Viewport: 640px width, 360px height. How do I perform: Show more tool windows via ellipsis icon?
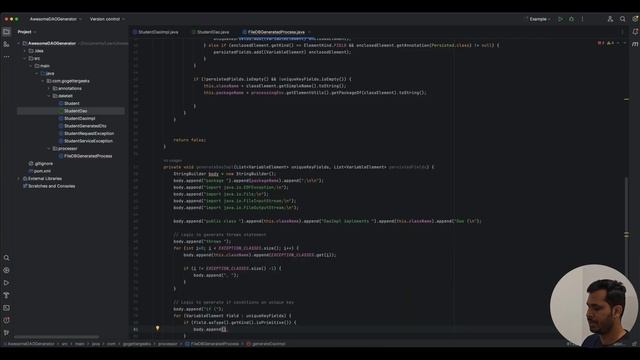pyautogui.click(x=7, y=57)
